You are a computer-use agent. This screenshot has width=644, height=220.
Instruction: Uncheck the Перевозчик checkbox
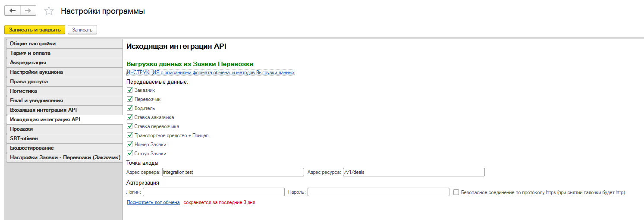pos(130,99)
